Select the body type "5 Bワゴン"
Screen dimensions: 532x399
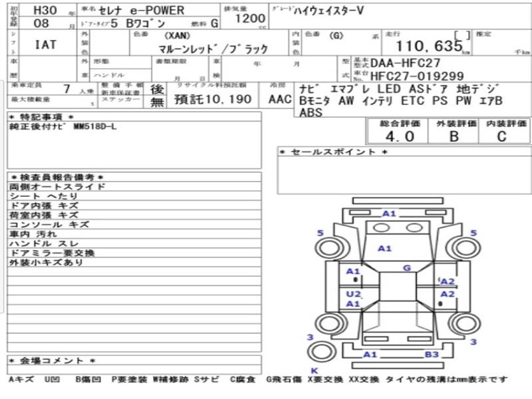[x=138, y=23]
